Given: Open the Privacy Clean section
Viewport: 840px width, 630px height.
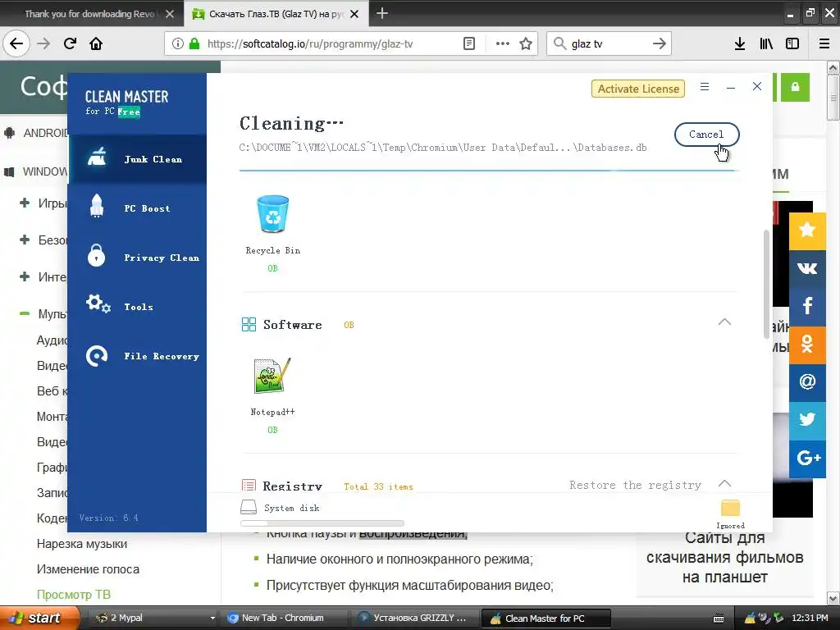Looking at the screenshot, I should tap(137, 258).
